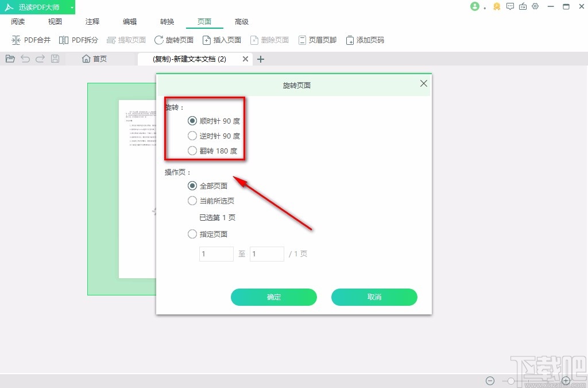Select the 添加页码 add page number tool
This screenshot has height=388, width=588.
365,40
